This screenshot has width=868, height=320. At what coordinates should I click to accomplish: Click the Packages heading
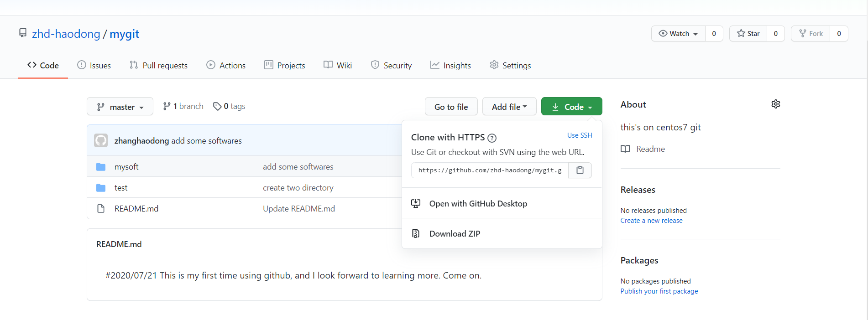point(639,260)
